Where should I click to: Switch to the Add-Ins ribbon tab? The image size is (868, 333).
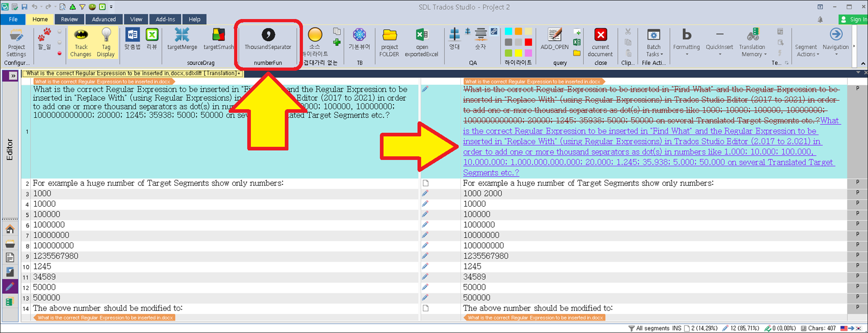[x=165, y=19]
